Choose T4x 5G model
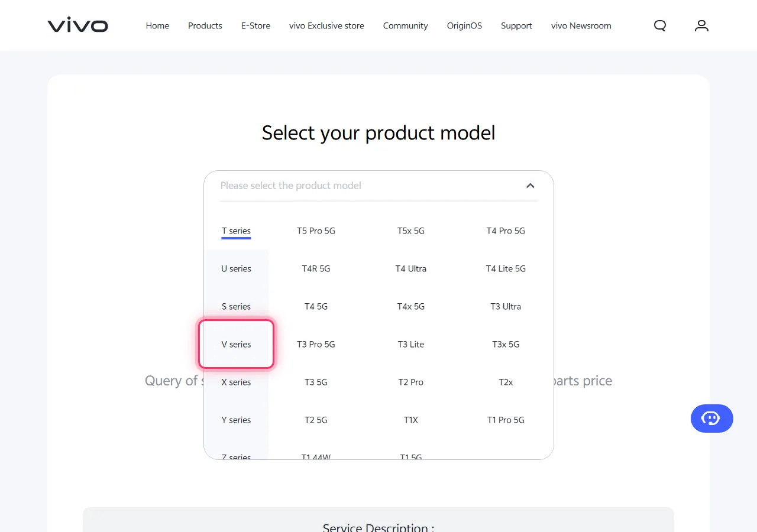Screen dimensions: 757x532 tap(411, 306)
